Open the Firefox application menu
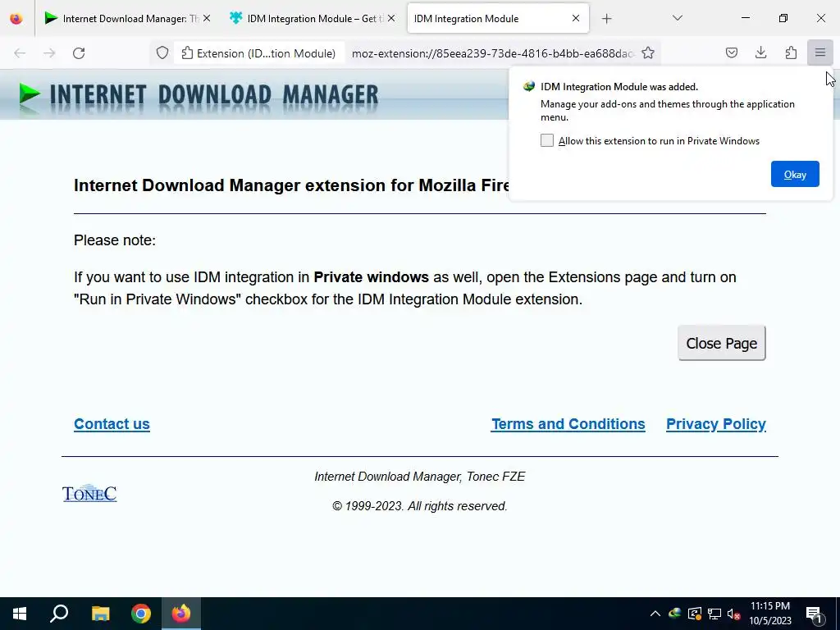 coord(820,52)
